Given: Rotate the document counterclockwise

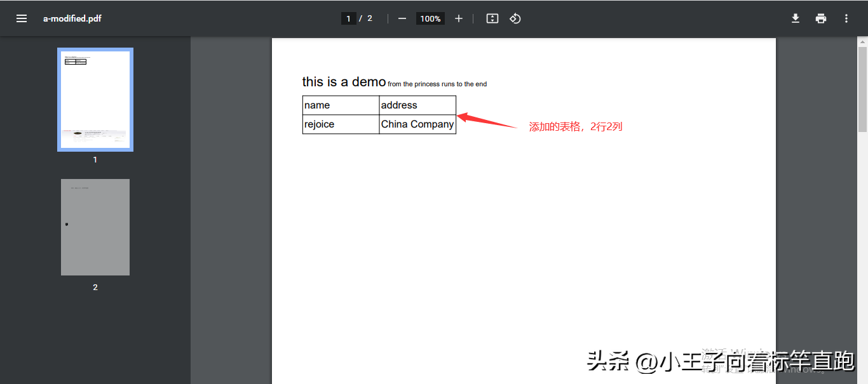Looking at the screenshot, I should [515, 18].
